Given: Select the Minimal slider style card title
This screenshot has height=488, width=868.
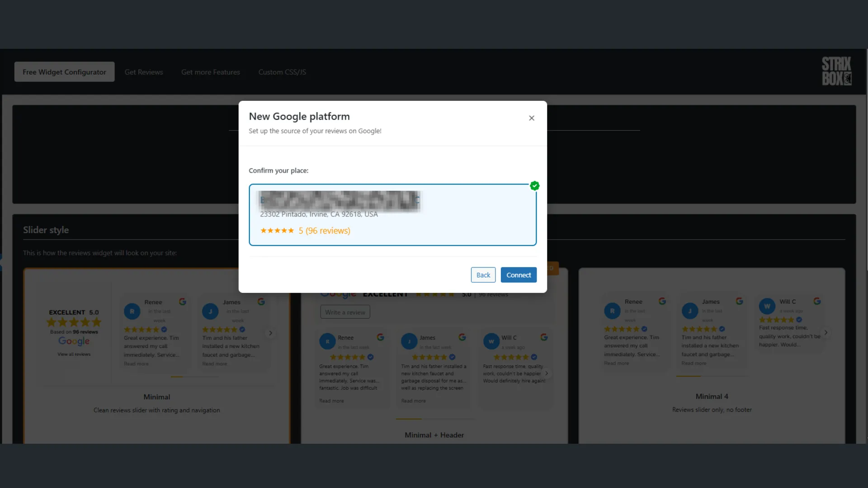Looking at the screenshot, I should point(157,397).
